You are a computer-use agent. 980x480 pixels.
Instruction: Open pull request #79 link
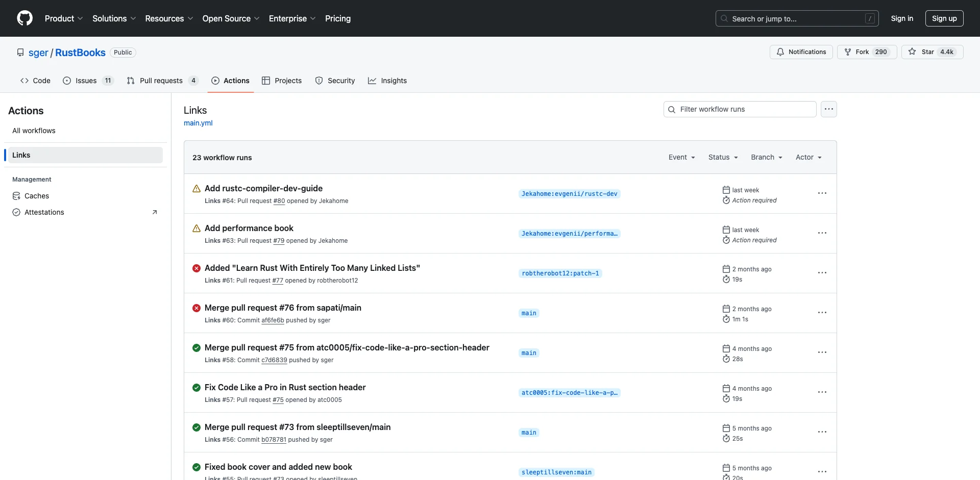[279, 241]
